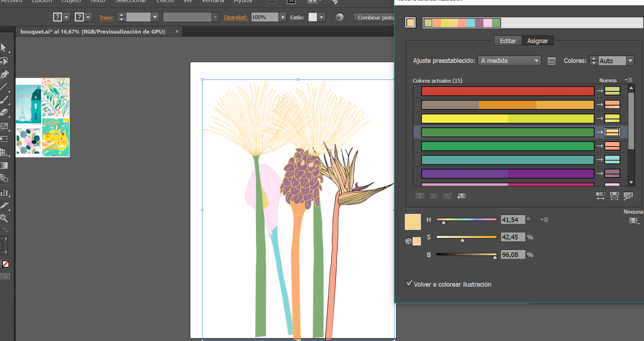Select the bouquet.ai document tab

pos(93,31)
